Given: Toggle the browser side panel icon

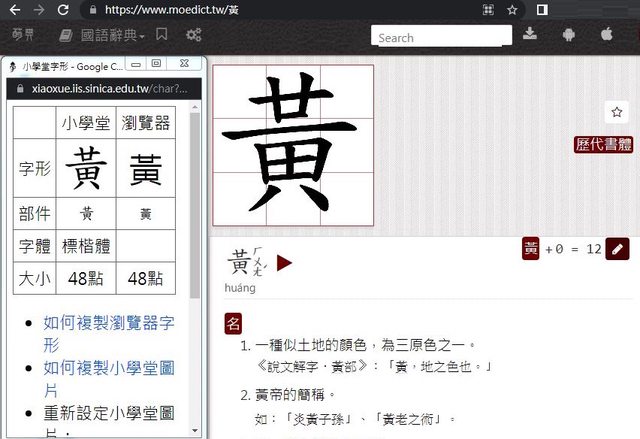Looking at the screenshot, I should (x=542, y=10).
